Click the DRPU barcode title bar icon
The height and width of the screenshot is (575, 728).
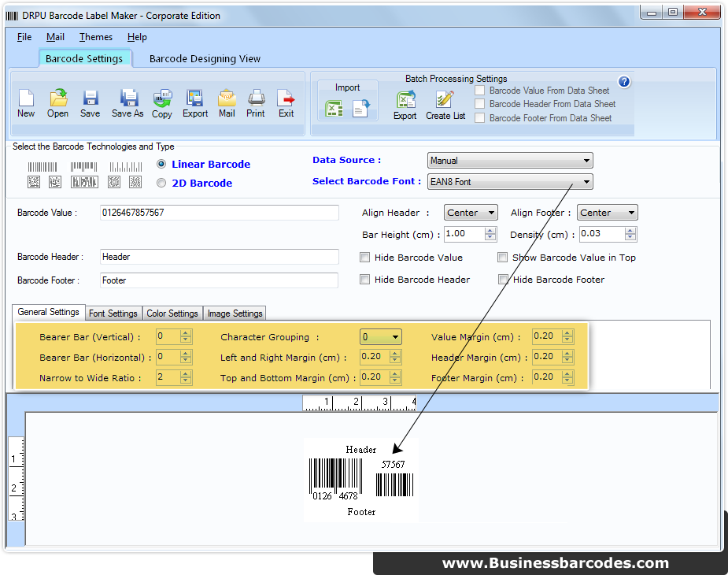pos(12,16)
